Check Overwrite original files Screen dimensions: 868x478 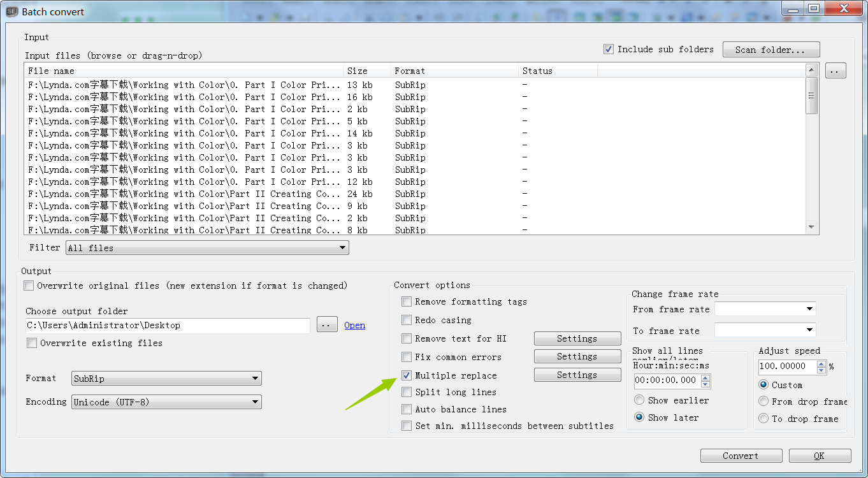(29, 286)
